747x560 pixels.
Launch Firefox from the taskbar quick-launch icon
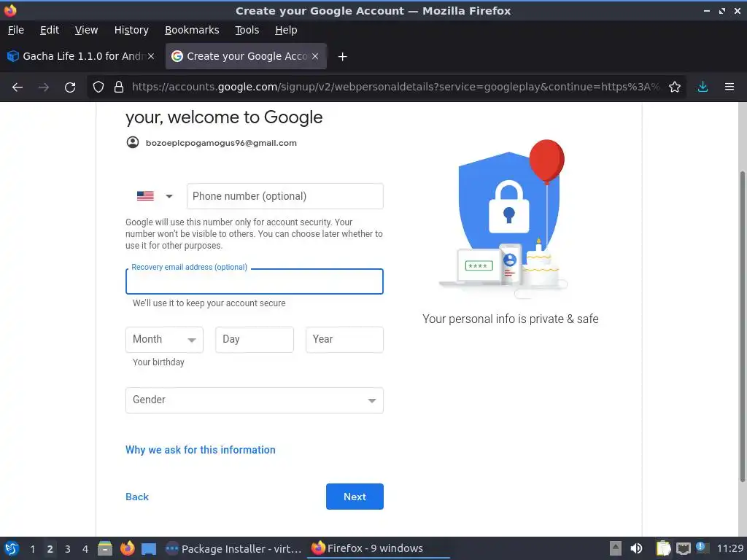[x=127, y=548]
